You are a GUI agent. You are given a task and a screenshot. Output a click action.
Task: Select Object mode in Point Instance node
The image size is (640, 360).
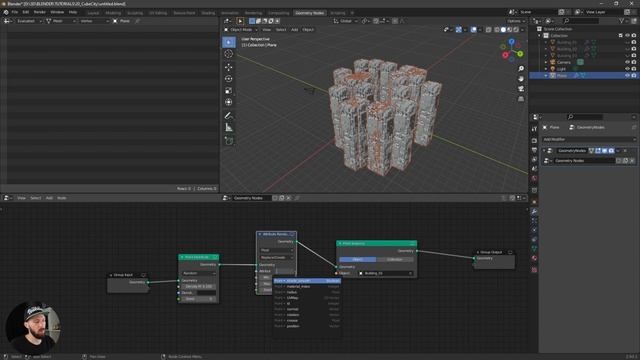tap(358, 260)
